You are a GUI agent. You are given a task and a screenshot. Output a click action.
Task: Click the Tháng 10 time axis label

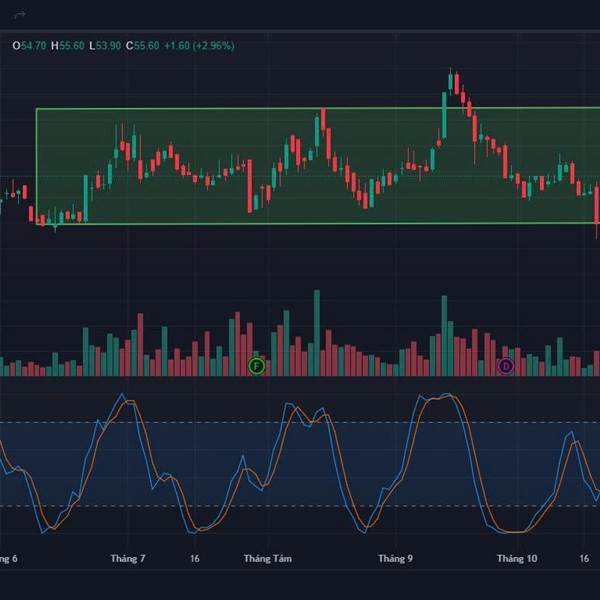click(x=517, y=559)
